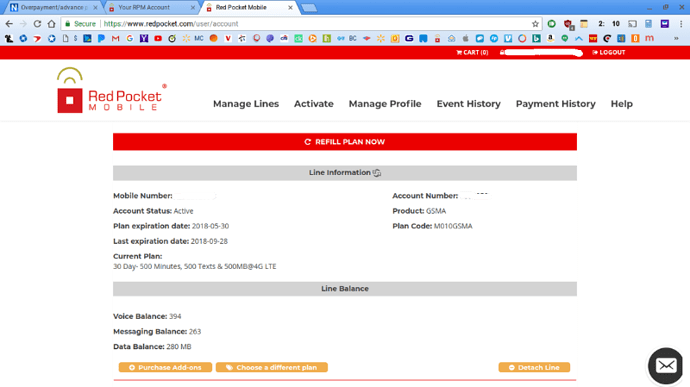Click the Messaging Balance value 263
Image resolution: width=690 pixels, height=387 pixels.
tap(195, 332)
